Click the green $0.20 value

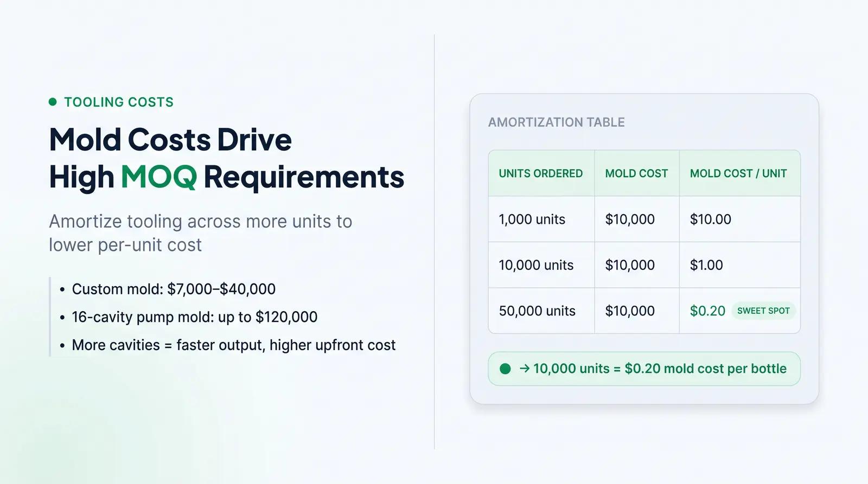707,311
